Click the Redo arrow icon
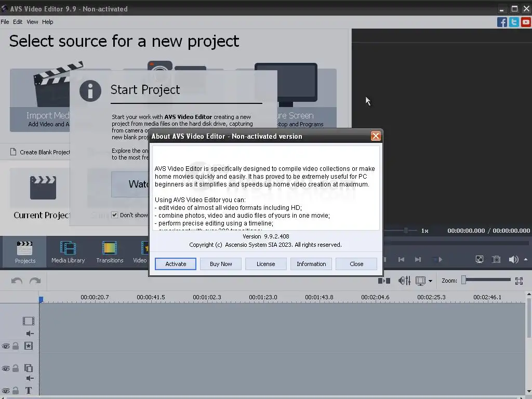 tap(35, 281)
